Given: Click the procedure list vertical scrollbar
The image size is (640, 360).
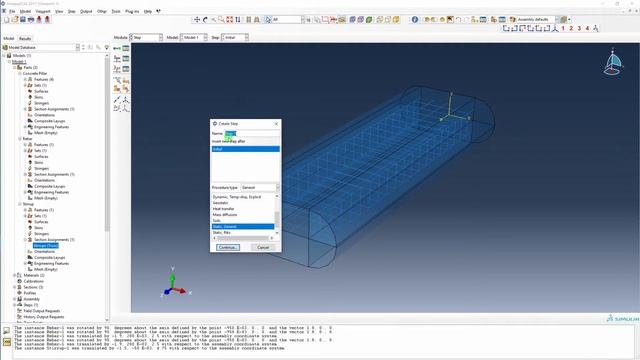Looking at the screenshot, I should click(x=277, y=214).
